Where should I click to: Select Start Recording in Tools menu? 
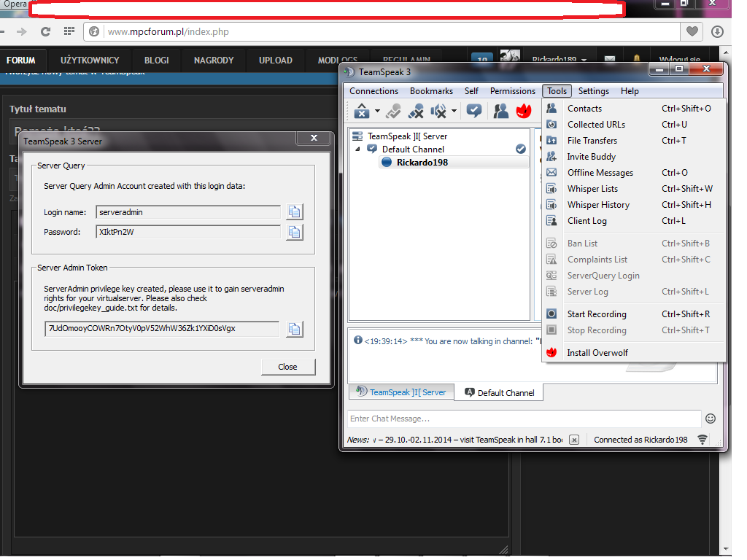pyautogui.click(x=634, y=314)
